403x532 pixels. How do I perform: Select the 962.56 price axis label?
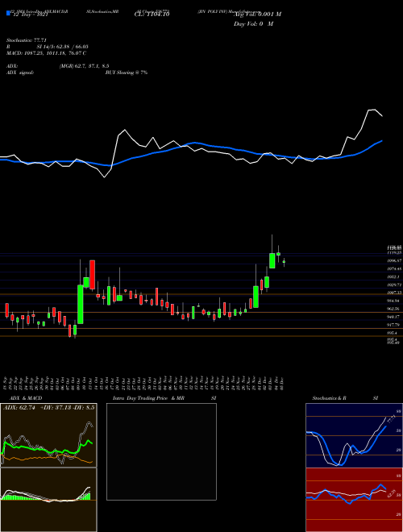(395, 309)
